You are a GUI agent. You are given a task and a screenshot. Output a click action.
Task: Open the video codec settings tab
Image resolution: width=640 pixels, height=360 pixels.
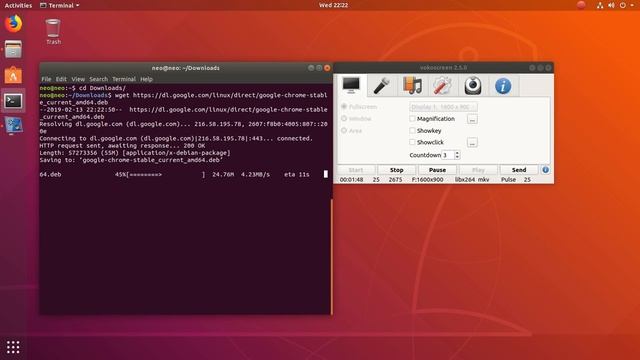tap(412, 86)
